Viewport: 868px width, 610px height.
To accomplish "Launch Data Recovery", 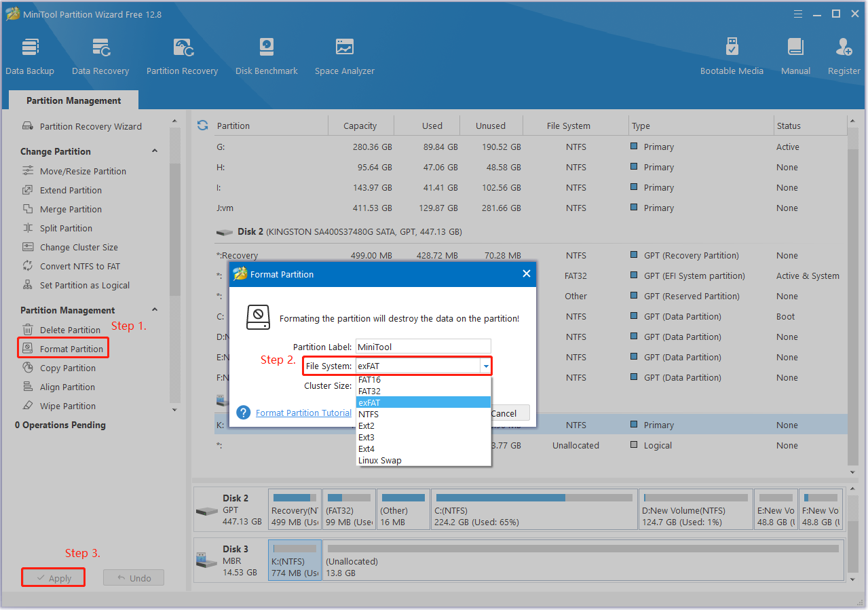I will pos(100,56).
